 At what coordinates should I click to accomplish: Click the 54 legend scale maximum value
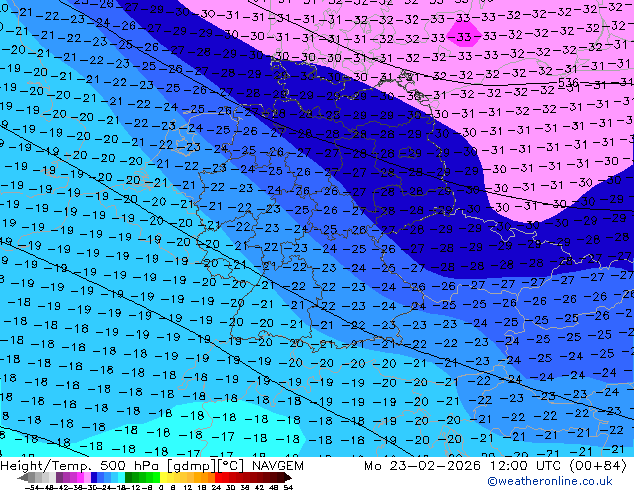(x=288, y=487)
